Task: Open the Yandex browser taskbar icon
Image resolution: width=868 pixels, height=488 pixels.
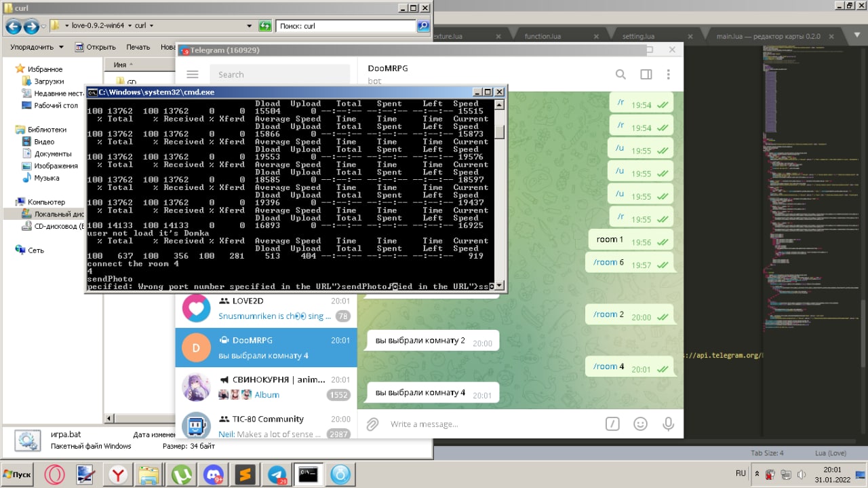Action: pyautogui.click(x=118, y=474)
